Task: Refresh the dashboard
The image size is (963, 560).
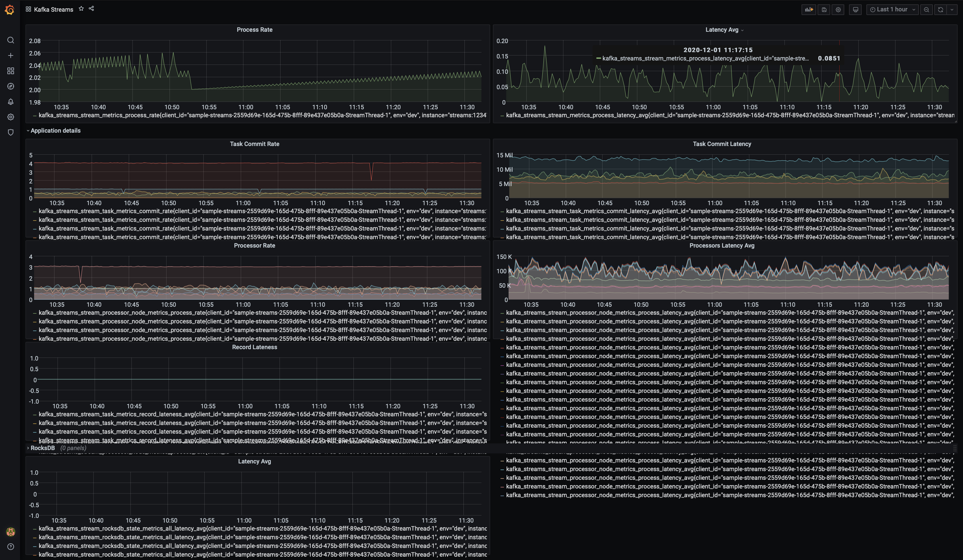Action: (941, 10)
